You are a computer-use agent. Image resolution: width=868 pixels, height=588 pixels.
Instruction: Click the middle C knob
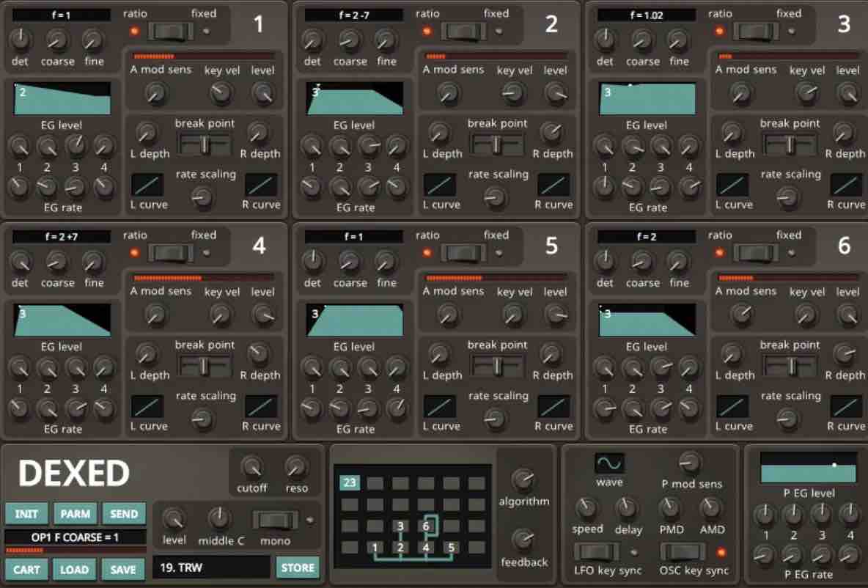[219, 518]
